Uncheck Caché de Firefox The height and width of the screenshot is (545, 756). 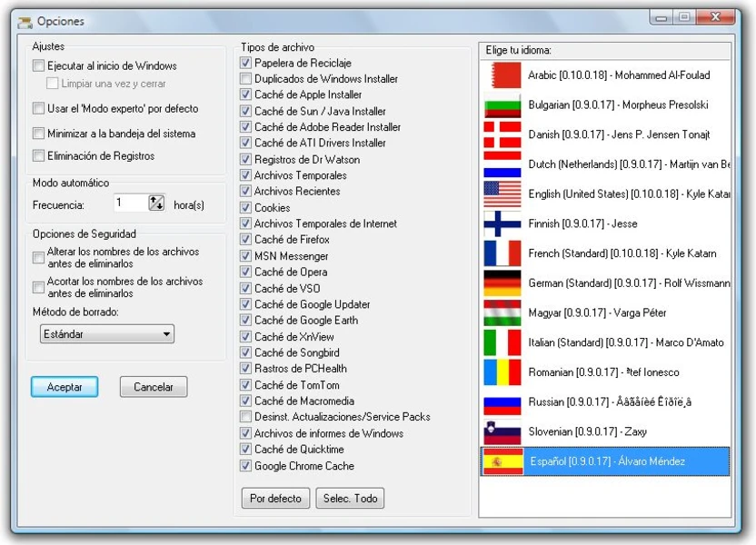[244, 240]
